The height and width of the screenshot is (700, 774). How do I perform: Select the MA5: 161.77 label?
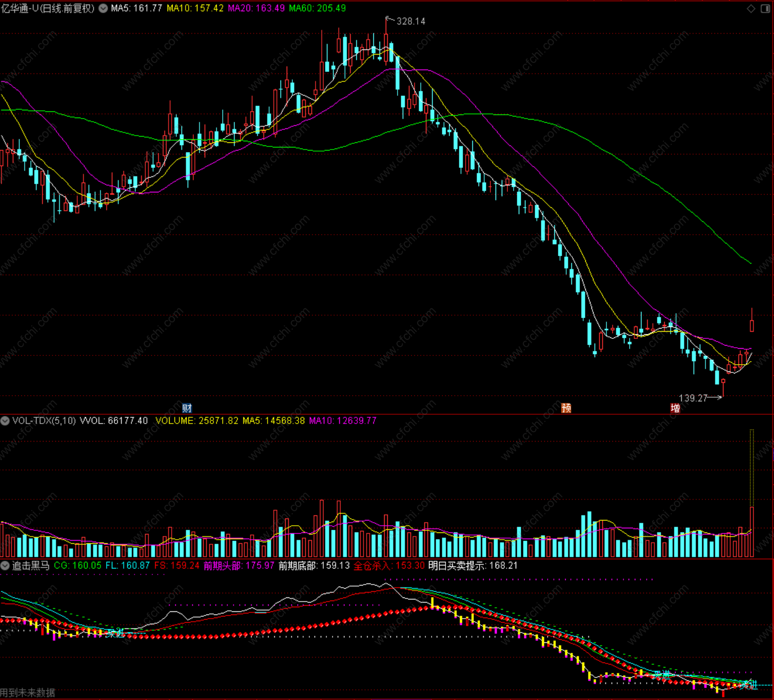(x=136, y=8)
